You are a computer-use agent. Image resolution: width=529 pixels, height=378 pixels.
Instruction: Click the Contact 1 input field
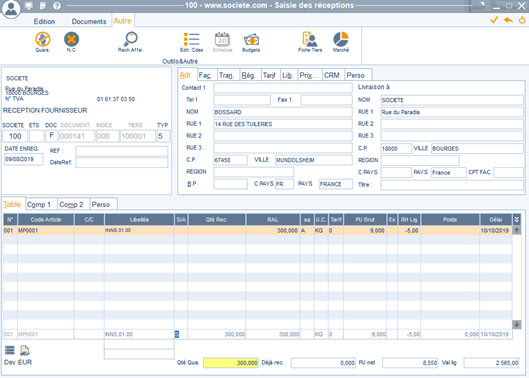(x=283, y=88)
